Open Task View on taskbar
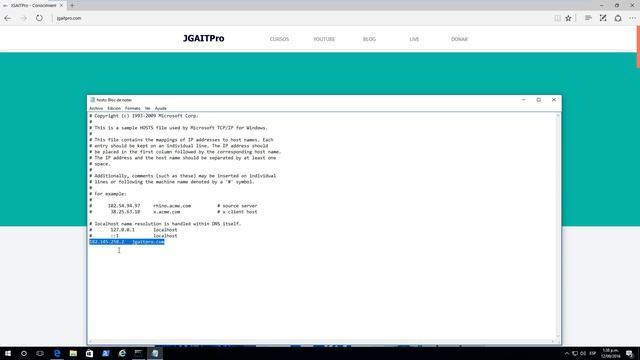Screen dimensions: 640x360 point(40,353)
